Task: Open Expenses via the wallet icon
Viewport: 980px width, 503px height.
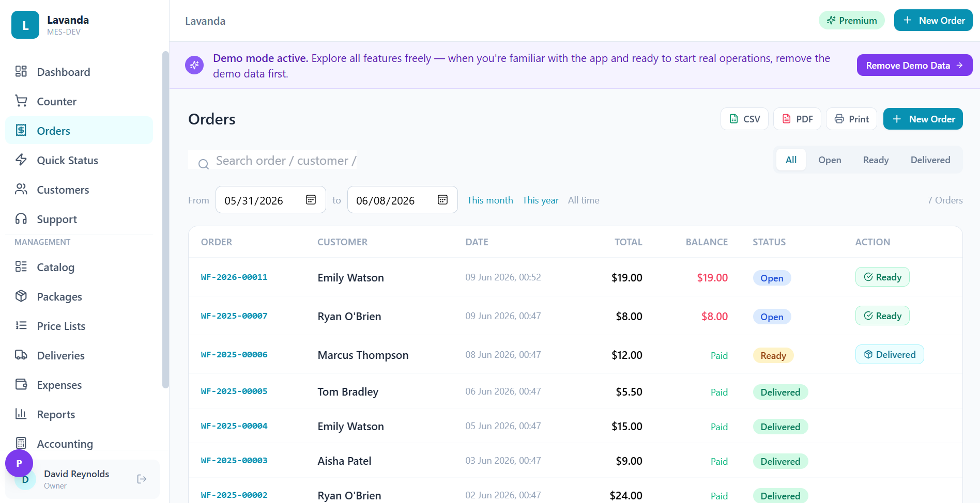Action: pos(21,384)
